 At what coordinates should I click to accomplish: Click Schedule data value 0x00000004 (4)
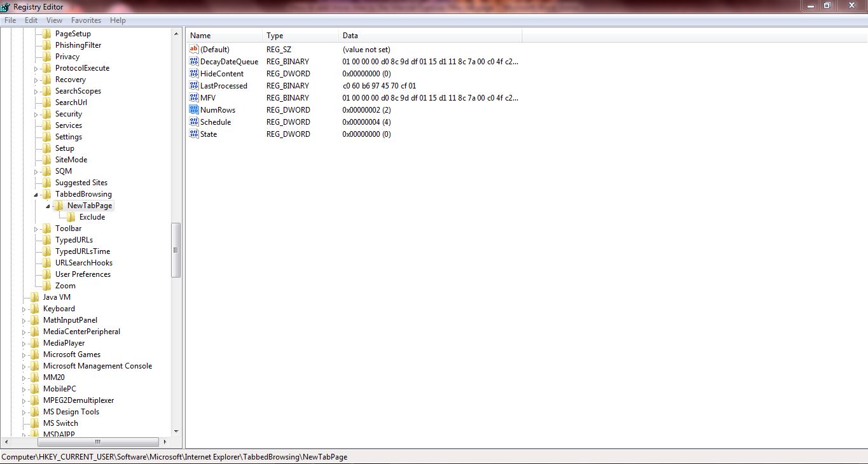click(366, 122)
